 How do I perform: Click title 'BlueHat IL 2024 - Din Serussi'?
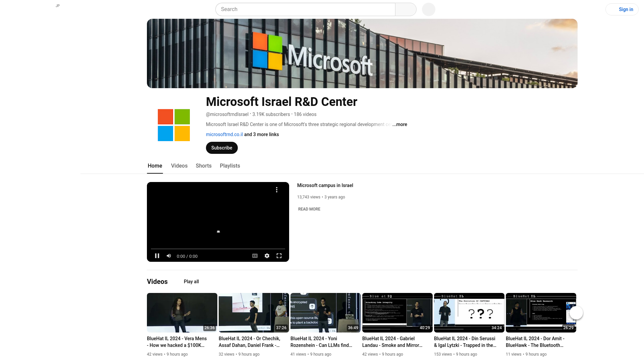coord(465,342)
